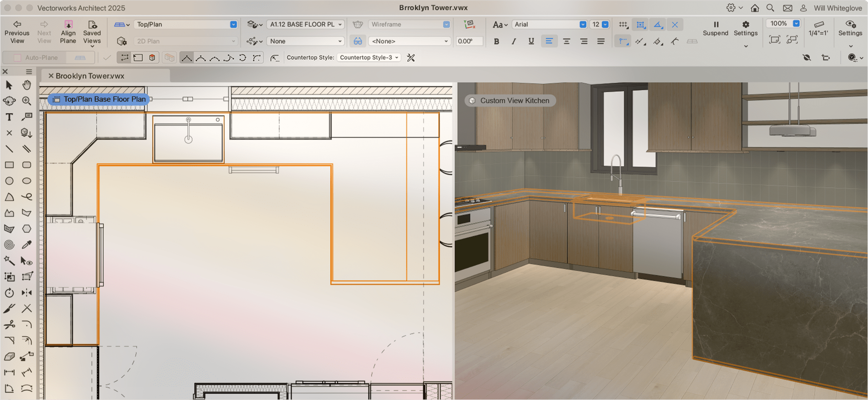868x400 pixels.
Task: Select the Rotate tool
Action: (9, 292)
